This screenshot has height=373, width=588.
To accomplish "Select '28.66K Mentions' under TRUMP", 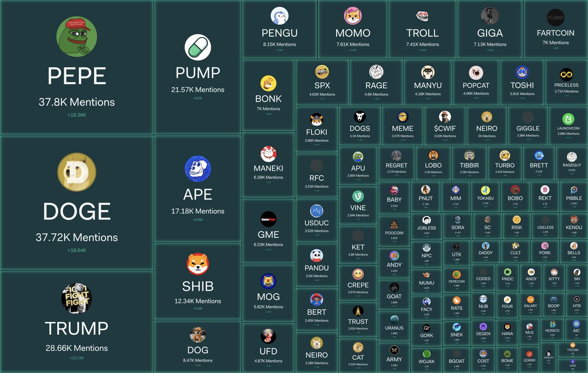I will [x=77, y=348].
